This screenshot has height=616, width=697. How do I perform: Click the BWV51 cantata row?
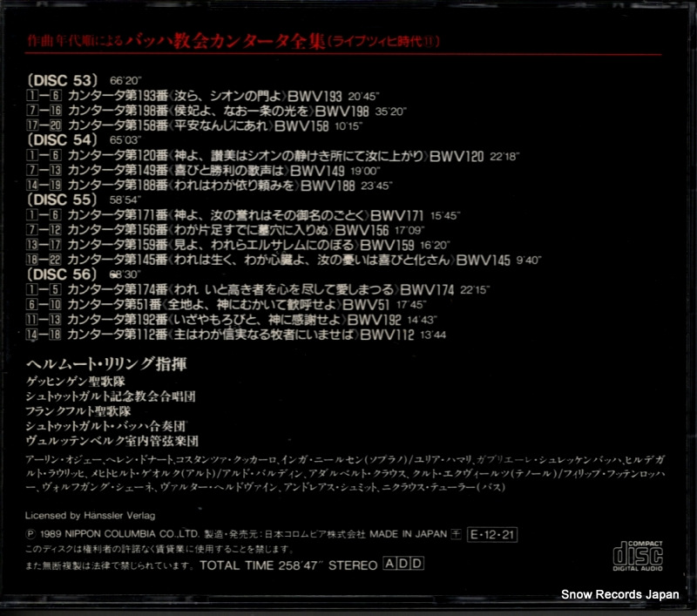tap(227, 304)
